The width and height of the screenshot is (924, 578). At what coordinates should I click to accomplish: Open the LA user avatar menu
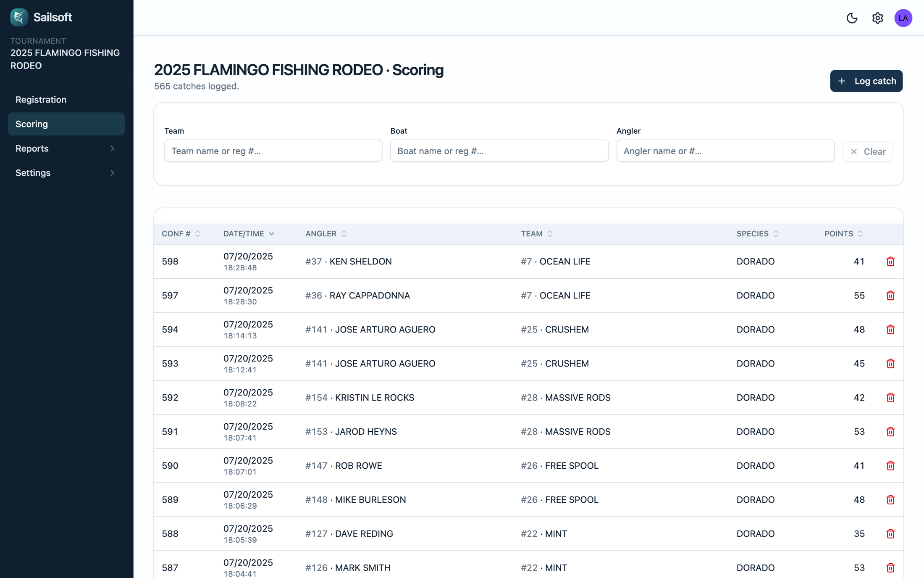pyautogui.click(x=903, y=18)
